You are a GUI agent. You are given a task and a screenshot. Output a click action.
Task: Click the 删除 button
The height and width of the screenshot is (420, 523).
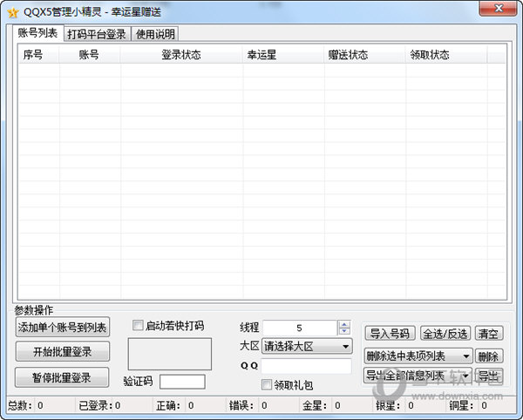[x=489, y=356]
